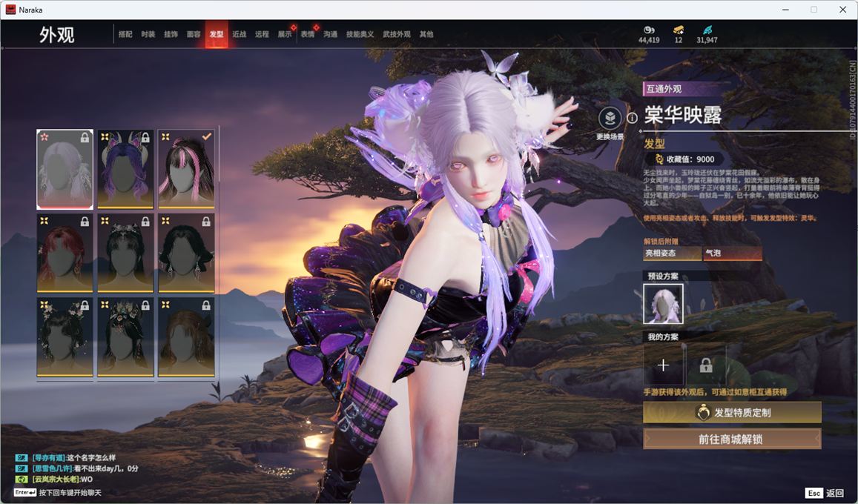The width and height of the screenshot is (858, 504).
Task: Click the teal feather currency icon above 31,947
Action: click(707, 30)
